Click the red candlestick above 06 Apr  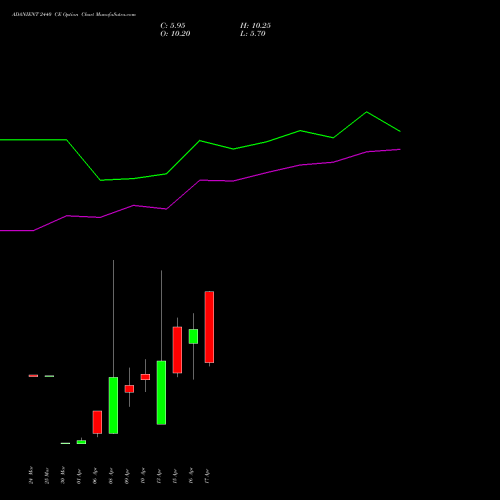pyautogui.click(x=97, y=422)
